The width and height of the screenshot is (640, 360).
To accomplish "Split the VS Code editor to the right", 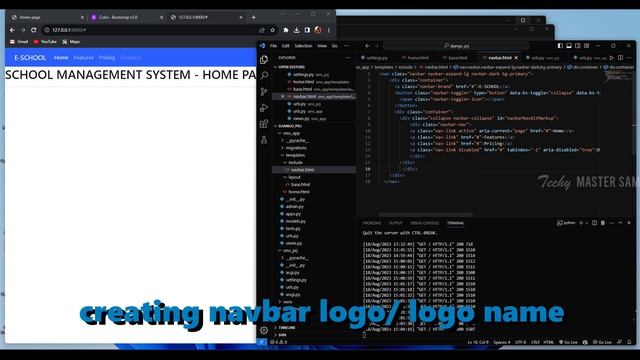I will click(x=620, y=58).
